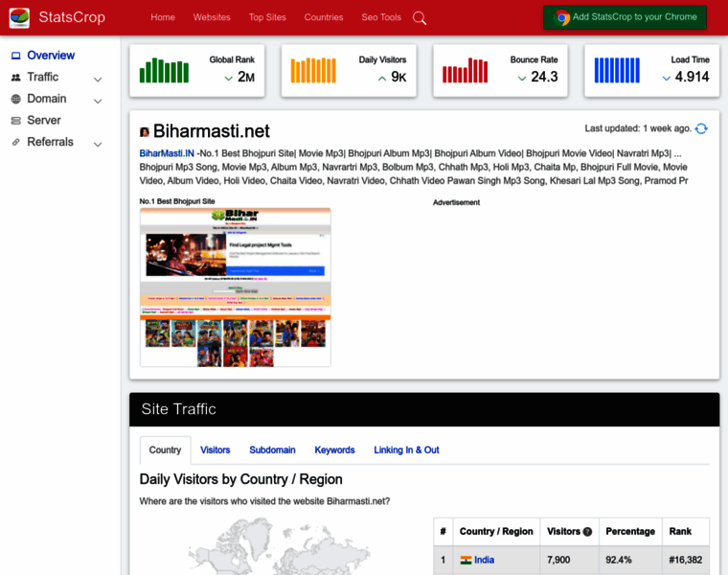Switch to the Visitors tab
The height and width of the screenshot is (575, 728).
coord(215,450)
